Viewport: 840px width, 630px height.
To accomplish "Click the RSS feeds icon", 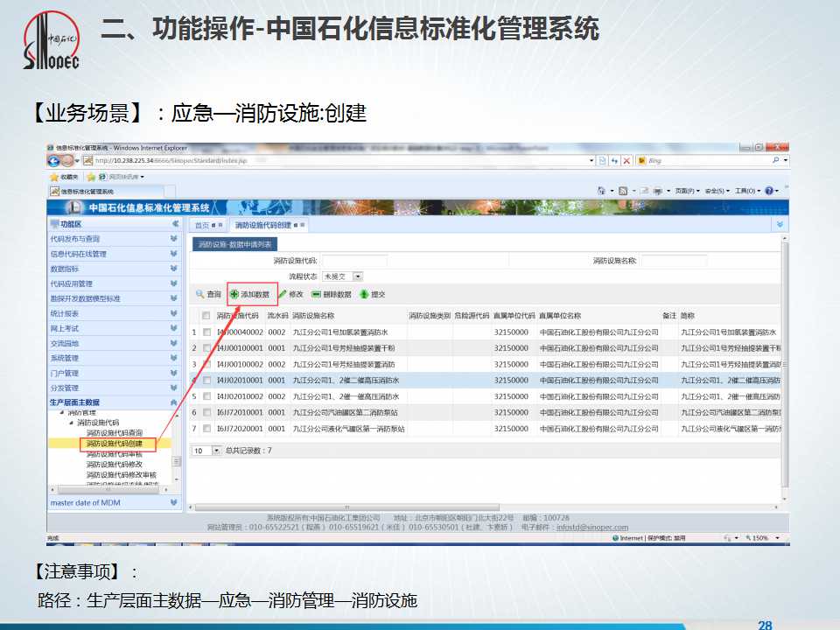I will (x=623, y=191).
